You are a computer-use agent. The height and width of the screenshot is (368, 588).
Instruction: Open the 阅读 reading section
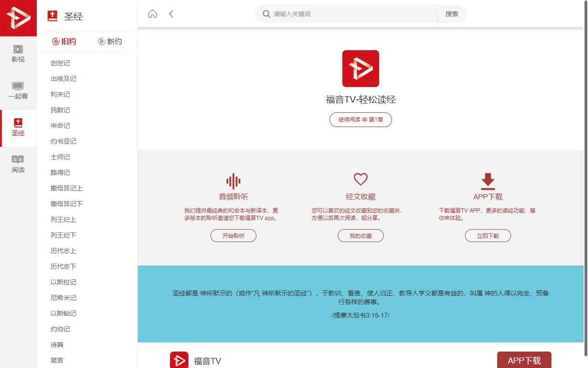coord(18,165)
